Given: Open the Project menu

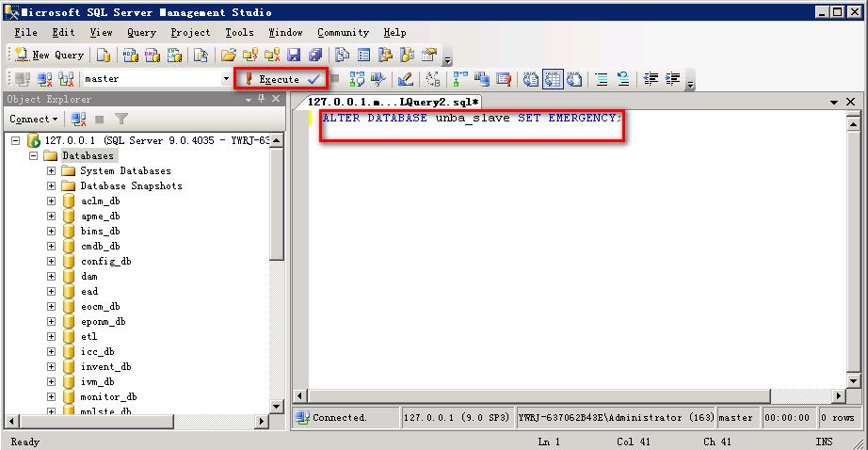Looking at the screenshot, I should click(x=190, y=32).
